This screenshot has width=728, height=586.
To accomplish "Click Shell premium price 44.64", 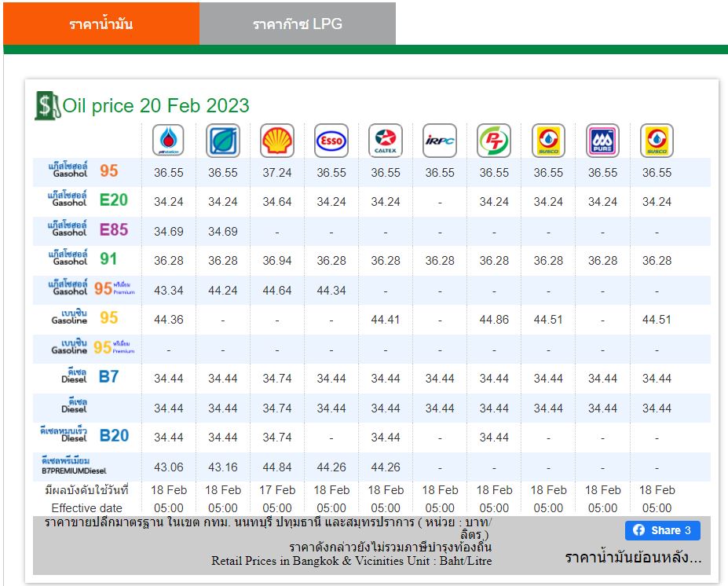I will click(277, 291).
